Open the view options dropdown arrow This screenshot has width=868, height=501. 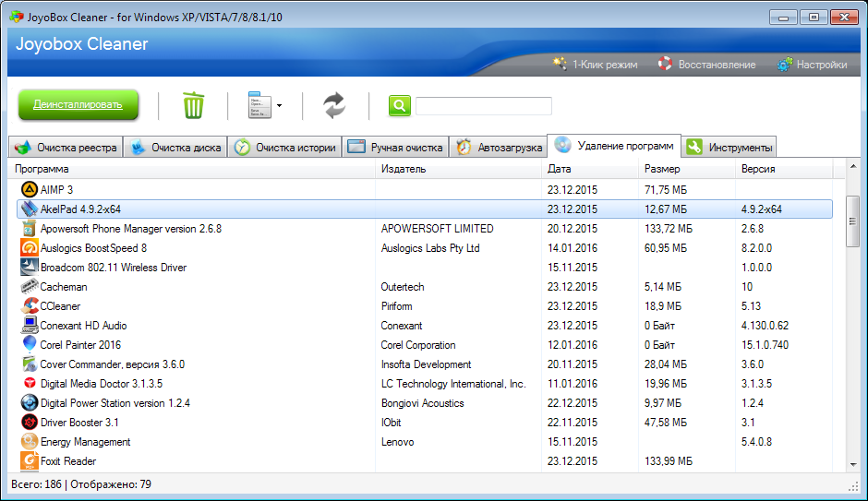pyautogui.click(x=279, y=106)
